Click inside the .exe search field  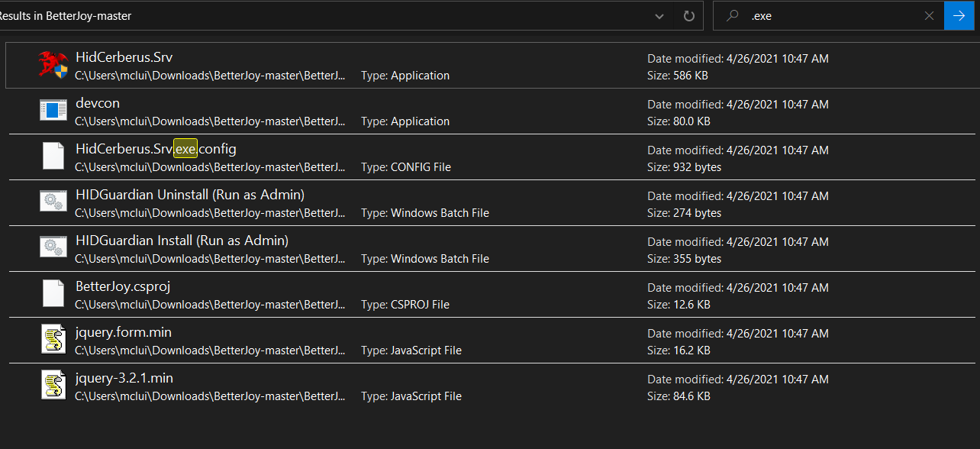click(801, 15)
